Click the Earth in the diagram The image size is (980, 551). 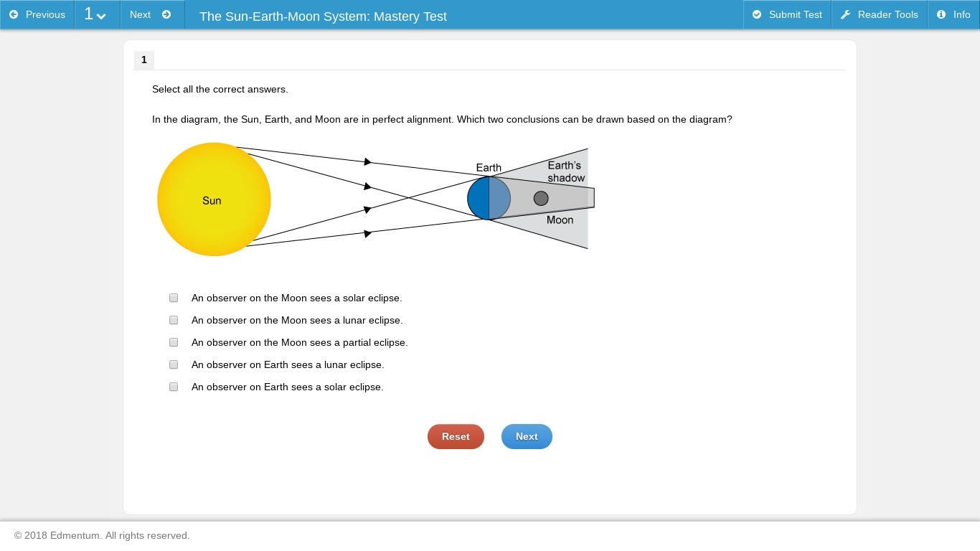489,198
